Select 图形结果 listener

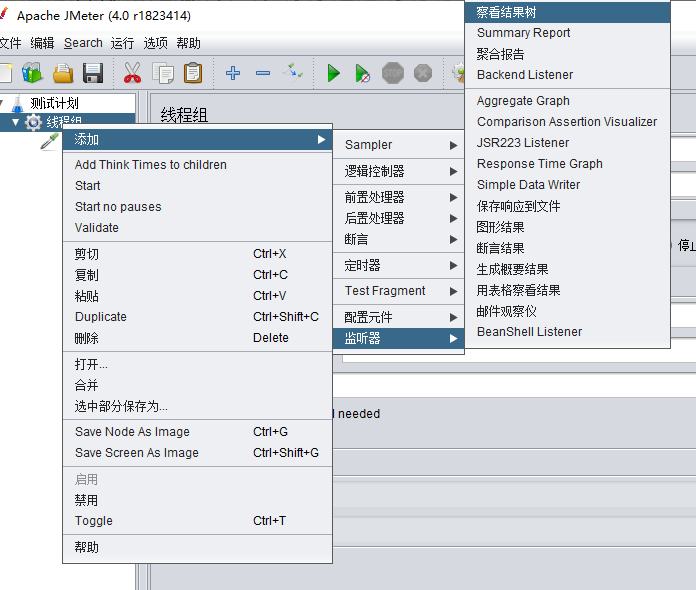click(x=567, y=227)
